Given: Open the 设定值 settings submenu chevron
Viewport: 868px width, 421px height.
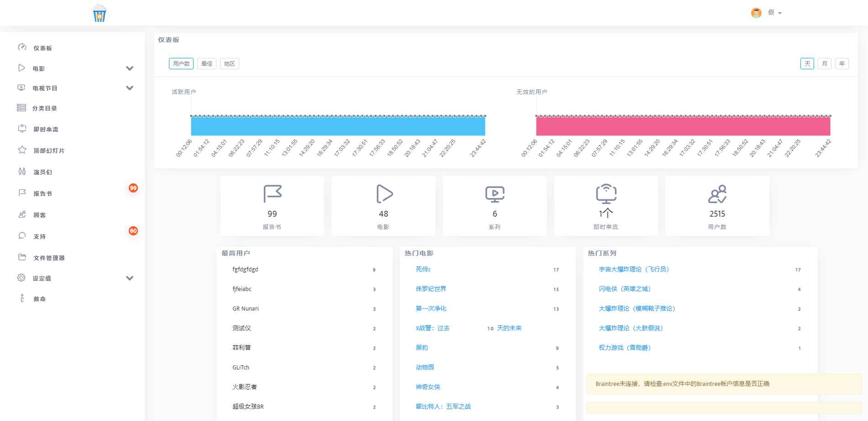Looking at the screenshot, I should (130, 278).
